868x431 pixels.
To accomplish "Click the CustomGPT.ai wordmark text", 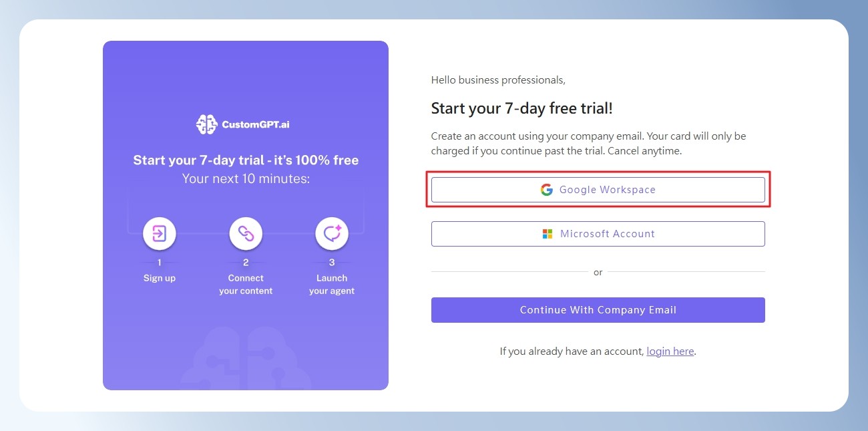I will point(256,125).
